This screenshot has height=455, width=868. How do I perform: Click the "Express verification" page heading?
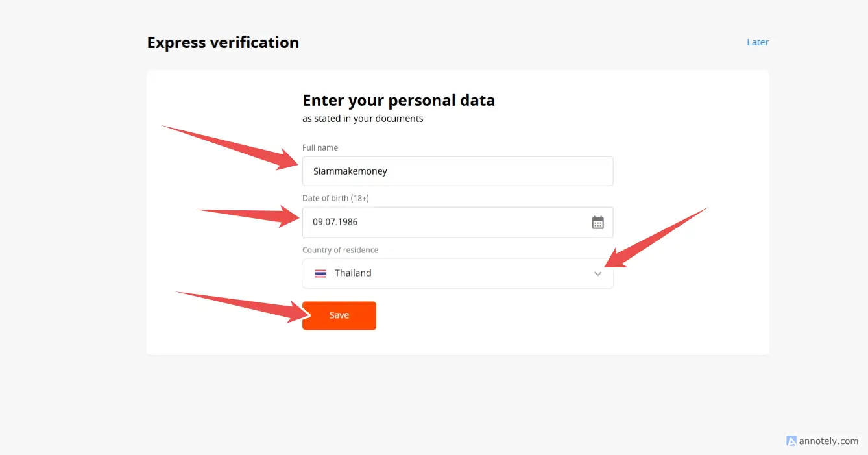coord(223,43)
